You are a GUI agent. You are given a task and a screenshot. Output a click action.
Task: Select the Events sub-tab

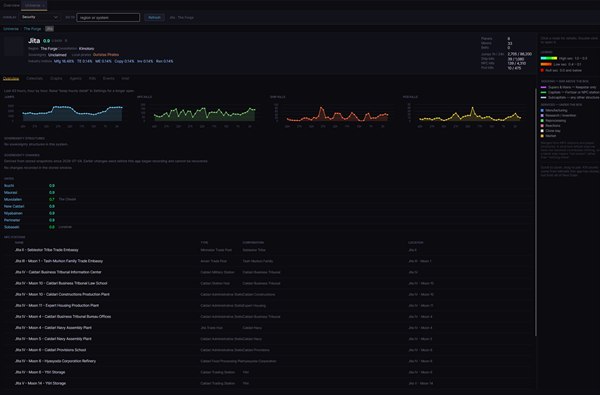point(109,78)
